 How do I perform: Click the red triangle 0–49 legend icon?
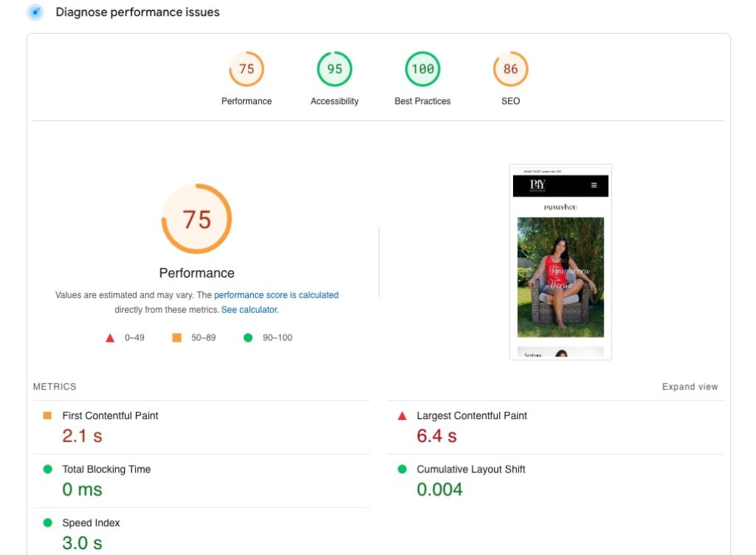click(110, 338)
